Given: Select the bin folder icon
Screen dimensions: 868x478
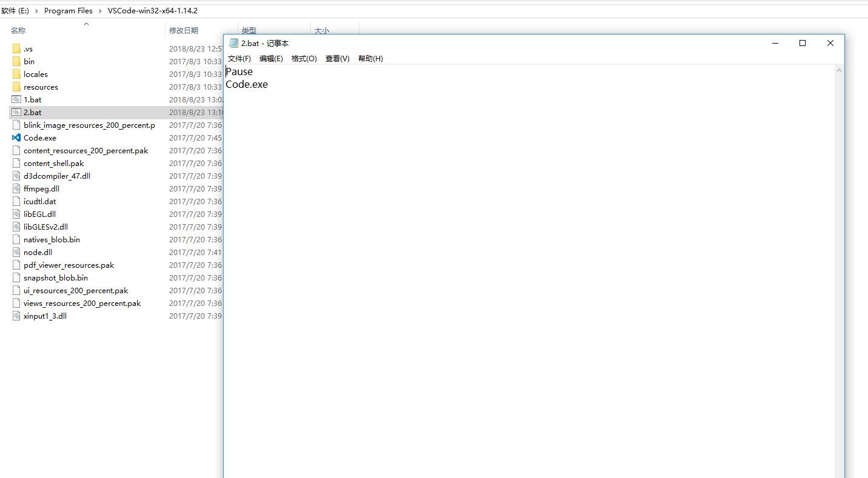Looking at the screenshot, I should click(16, 61).
